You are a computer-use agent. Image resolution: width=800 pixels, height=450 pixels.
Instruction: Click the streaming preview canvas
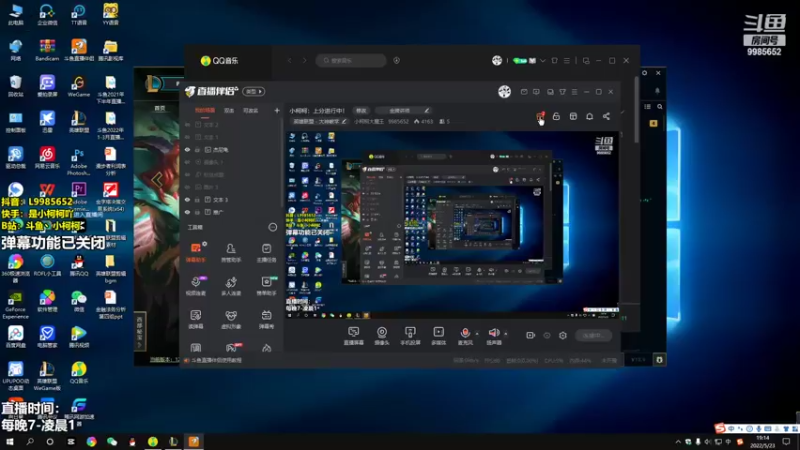tap(453, 225)
